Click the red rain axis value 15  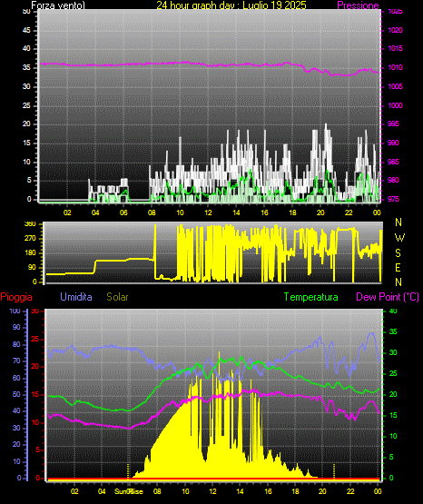tap(35, 394)
